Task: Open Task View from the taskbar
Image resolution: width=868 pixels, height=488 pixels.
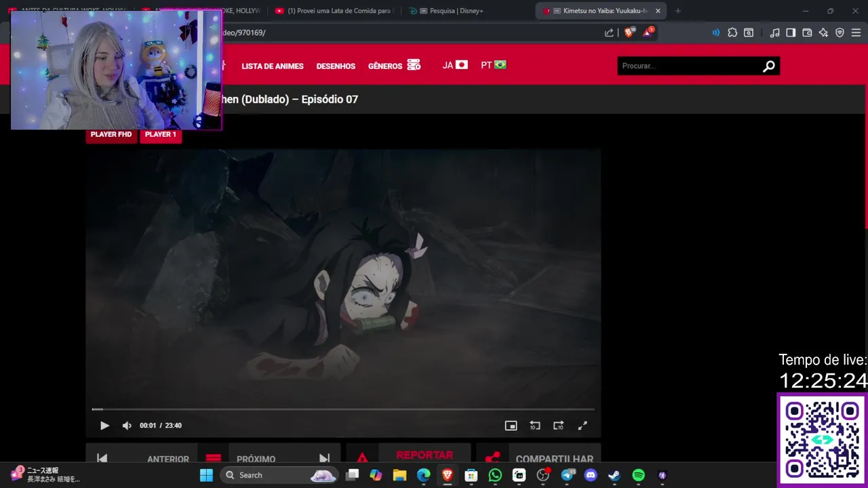Action: click(x=352, y=475)
